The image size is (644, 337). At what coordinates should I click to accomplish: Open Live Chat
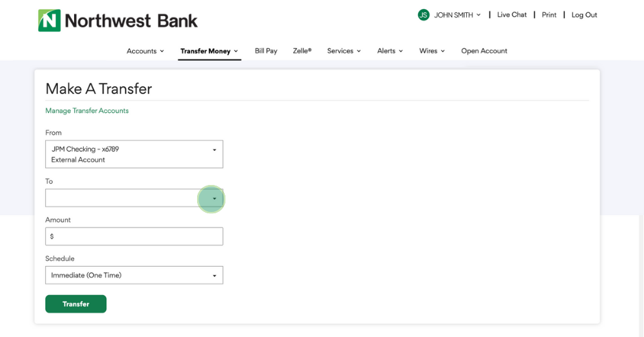tap(511, 15)
